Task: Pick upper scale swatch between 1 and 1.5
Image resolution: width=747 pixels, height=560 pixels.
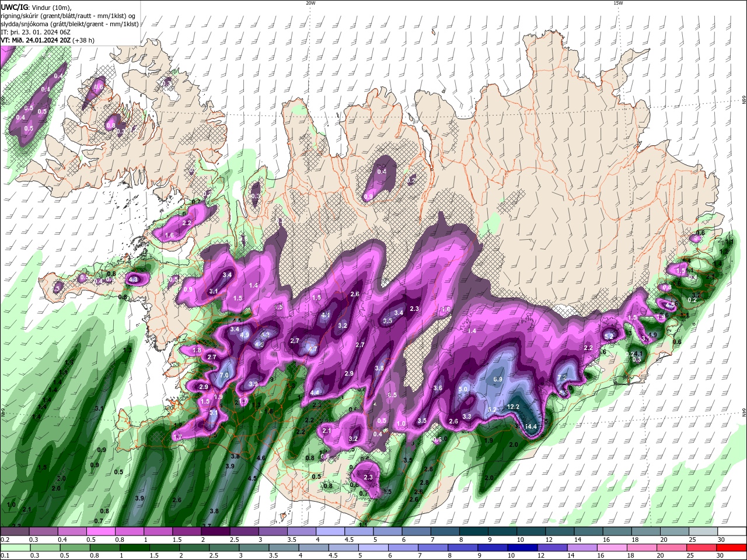Action: 158,531
